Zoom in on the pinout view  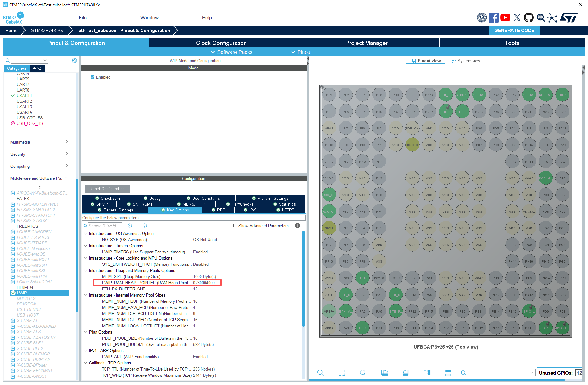[321, 373]
